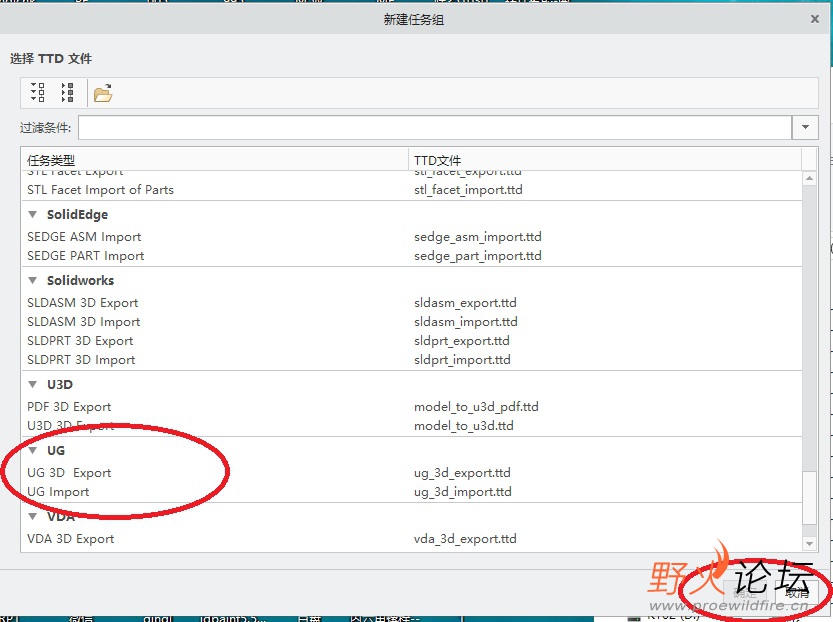Click the TTD文件 column header

click(605, 160)
